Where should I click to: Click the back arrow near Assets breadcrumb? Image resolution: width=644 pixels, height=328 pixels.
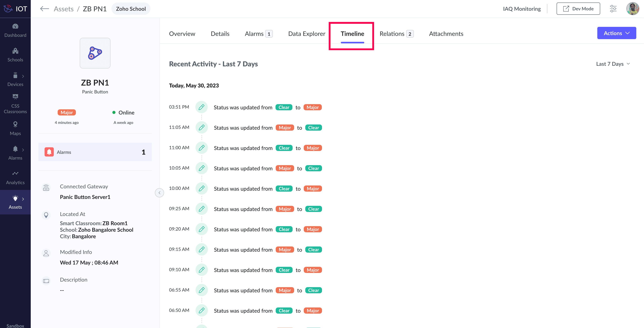[45, 9]
